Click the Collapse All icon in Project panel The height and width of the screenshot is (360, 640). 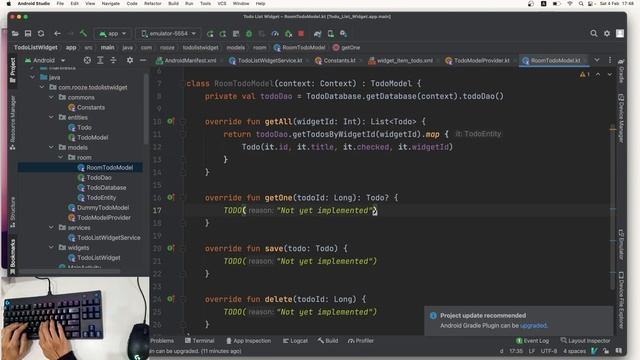[x=113, y=60]
